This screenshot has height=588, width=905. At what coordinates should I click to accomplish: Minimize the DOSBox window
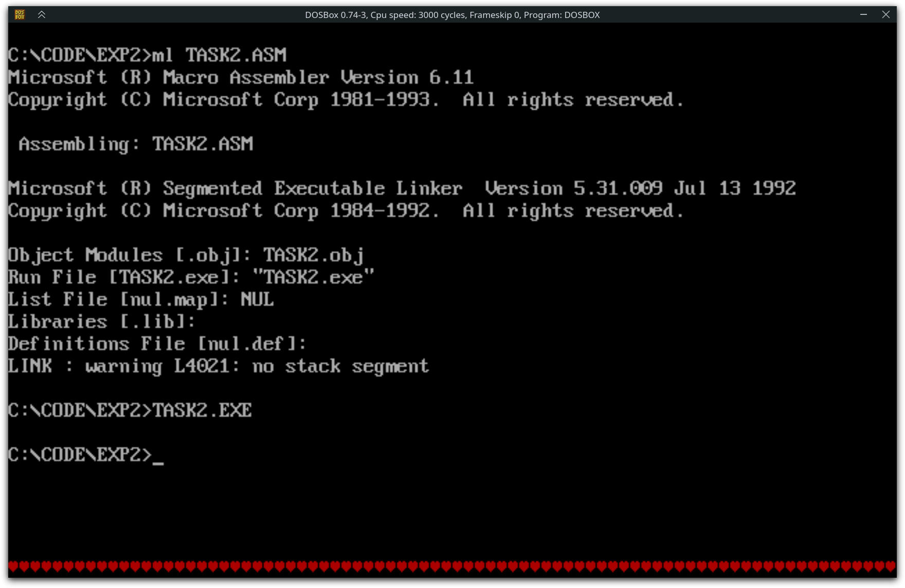(x=863, y=14)
